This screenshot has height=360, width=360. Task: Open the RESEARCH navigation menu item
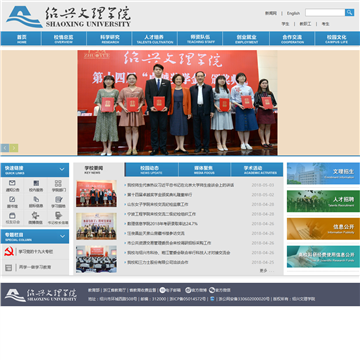pos(110,39)
